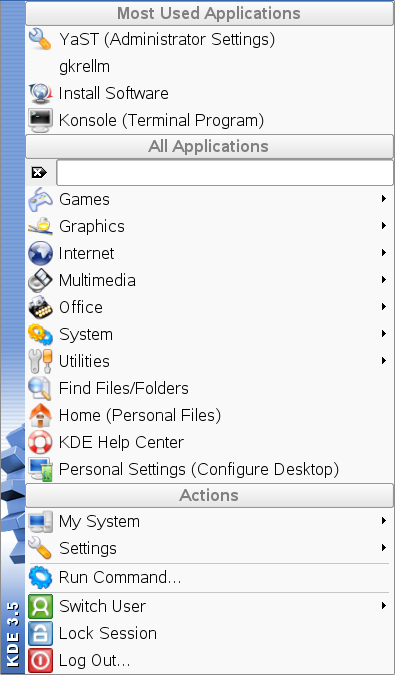The image size is (395, 675).
Task: Click the Office typewriter icon
Action: pos(40,307)
